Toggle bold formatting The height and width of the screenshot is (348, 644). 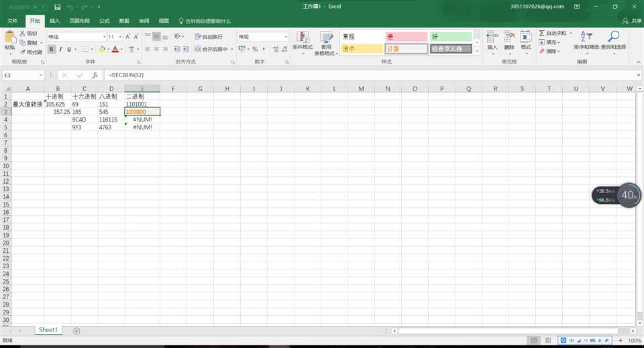[x=52, y=49]
